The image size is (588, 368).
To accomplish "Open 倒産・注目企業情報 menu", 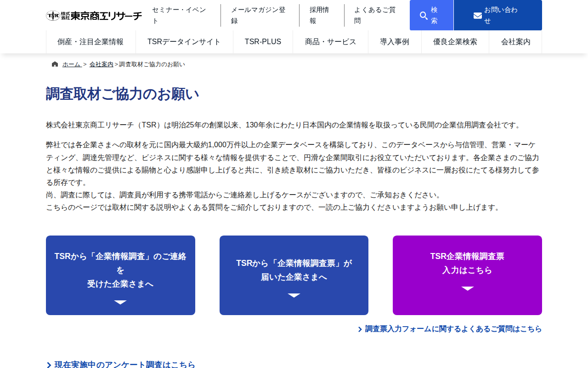I will coord(91,42).
